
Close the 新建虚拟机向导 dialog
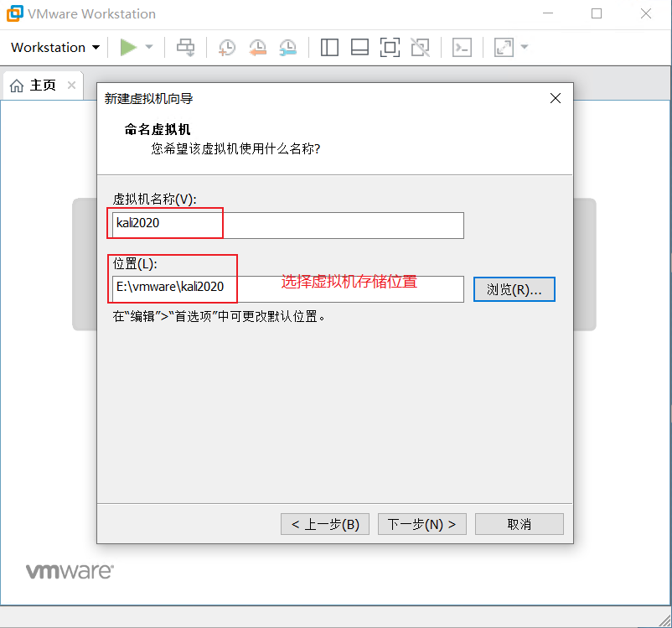(x=556, y=98)
